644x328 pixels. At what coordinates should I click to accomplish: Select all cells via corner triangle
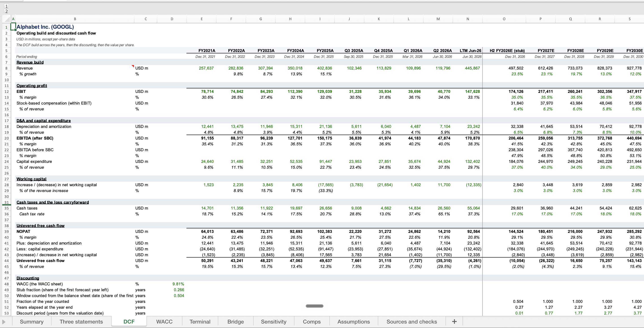[x=7, y=19]
